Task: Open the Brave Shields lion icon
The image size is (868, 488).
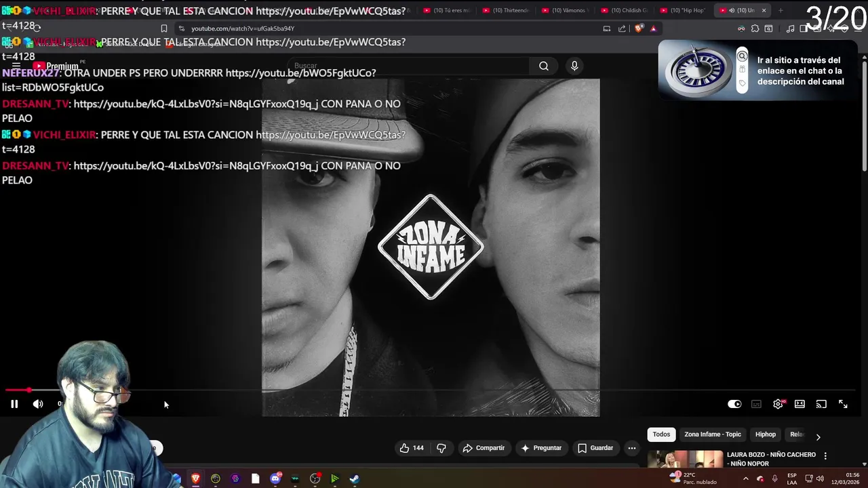Action: [639, 28]
